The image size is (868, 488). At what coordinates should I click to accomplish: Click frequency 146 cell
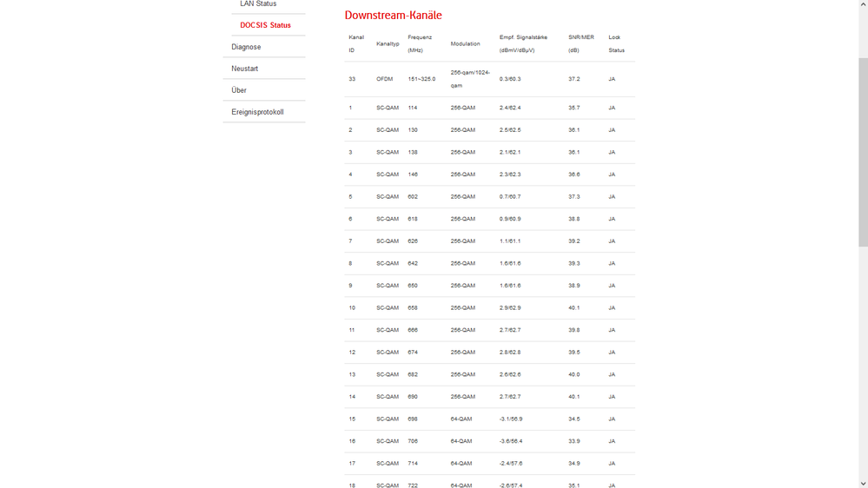coord(413,175)
